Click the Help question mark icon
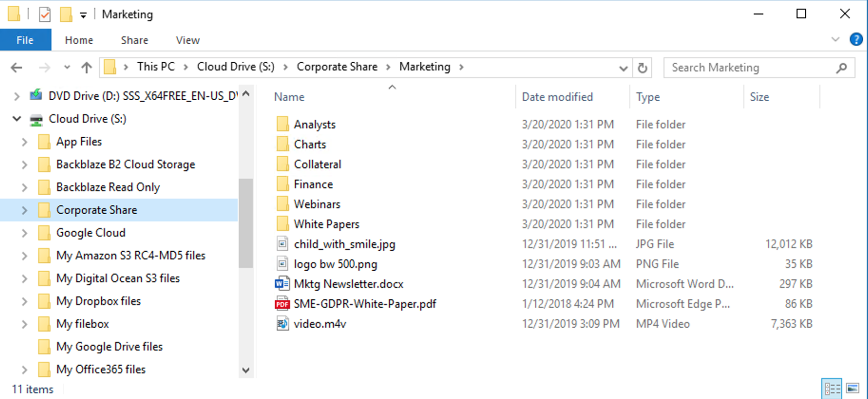 point(856,39)
